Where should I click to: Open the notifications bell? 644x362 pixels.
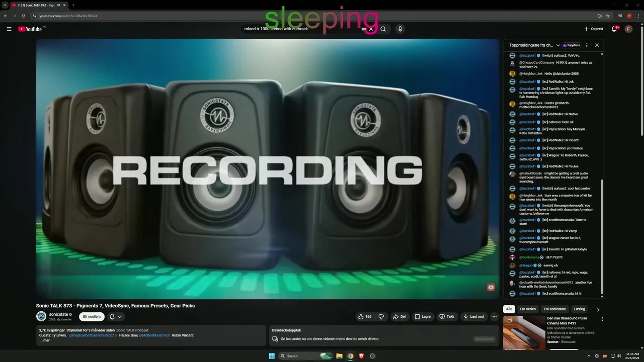pos(614,29)
